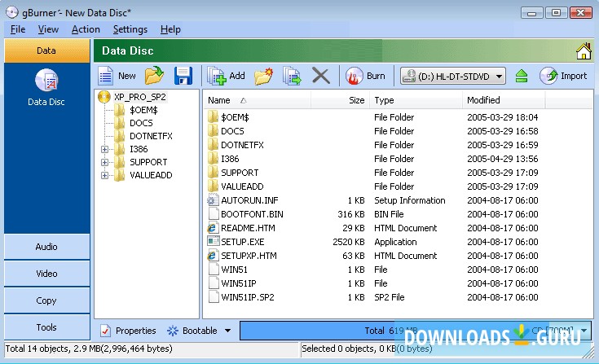The width and height of the screenshot is (599, 364).
Task: Expand the VALUEADD tree node
Action: pos(104,175)
